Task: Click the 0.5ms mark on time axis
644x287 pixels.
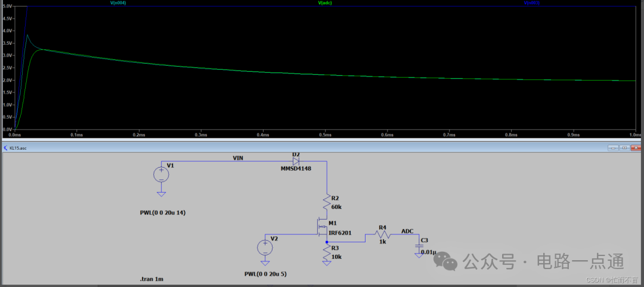Action: (x=324, y=135)
